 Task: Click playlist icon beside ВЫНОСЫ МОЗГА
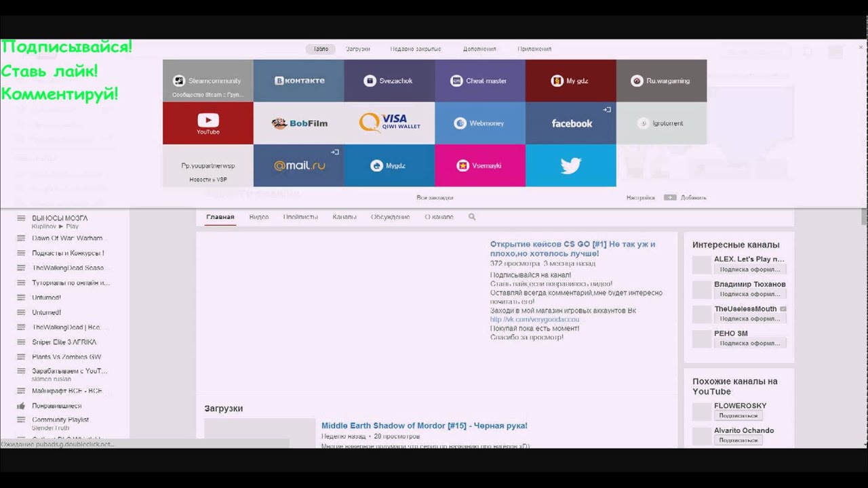tap(21, 218)
